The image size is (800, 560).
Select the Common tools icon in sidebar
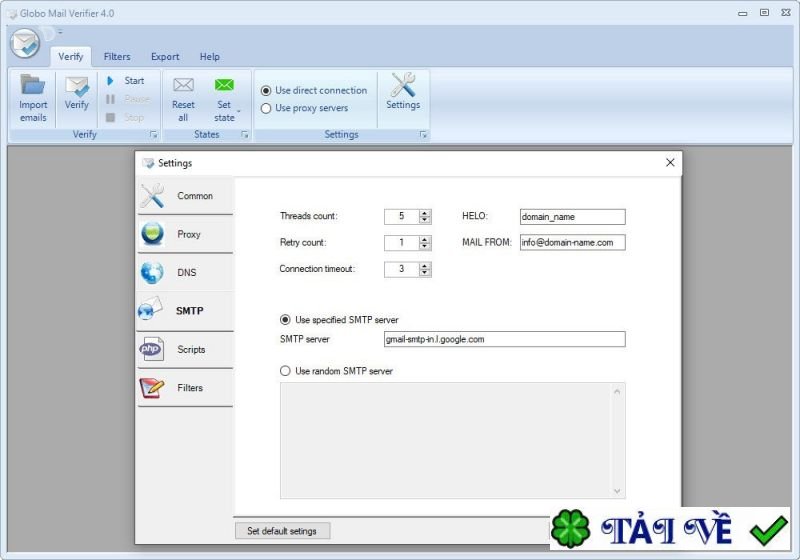click(152, 196)
